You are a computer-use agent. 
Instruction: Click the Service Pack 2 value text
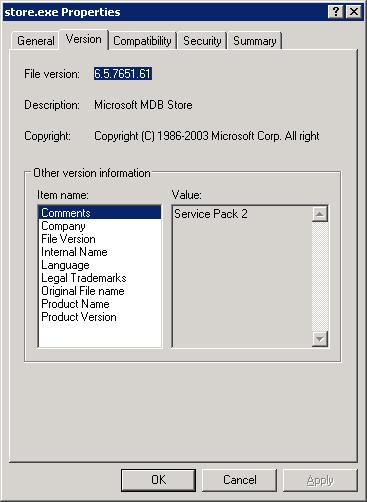click(211, 214)
